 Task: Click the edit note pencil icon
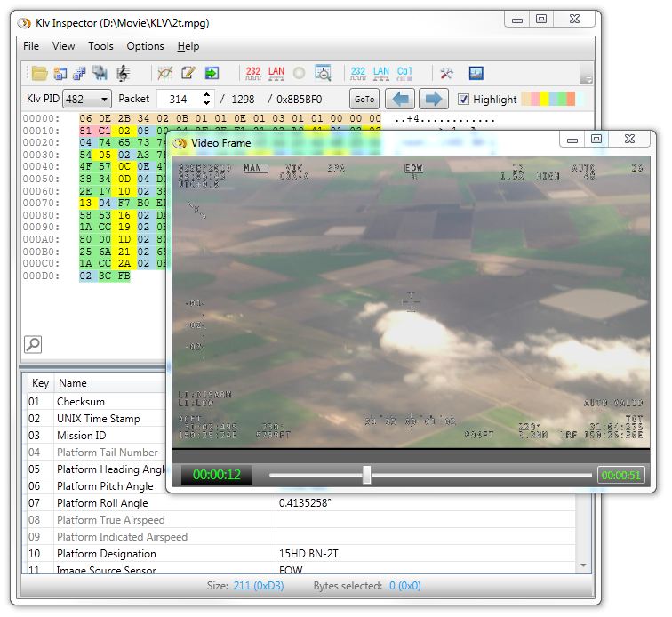pos(188,73)
